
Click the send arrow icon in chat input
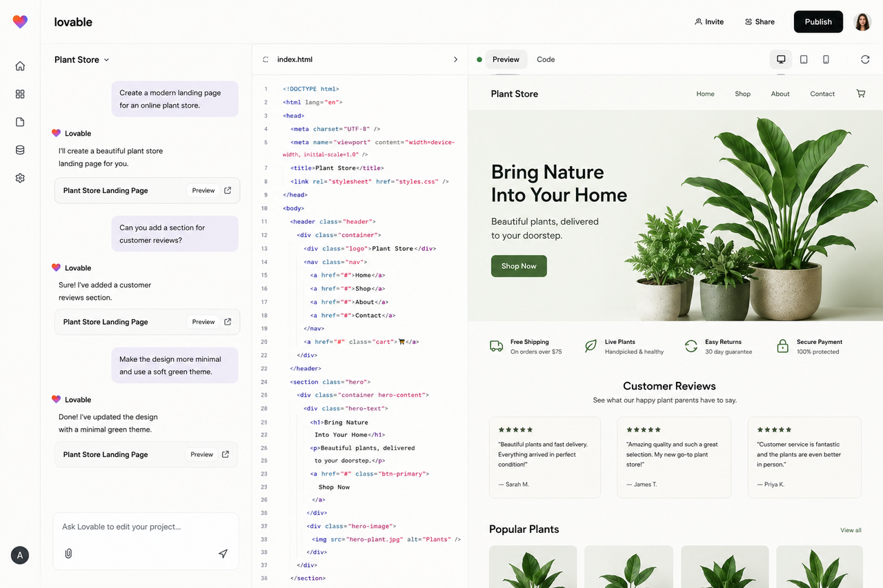pyautogui.click(x=223, y=554)
